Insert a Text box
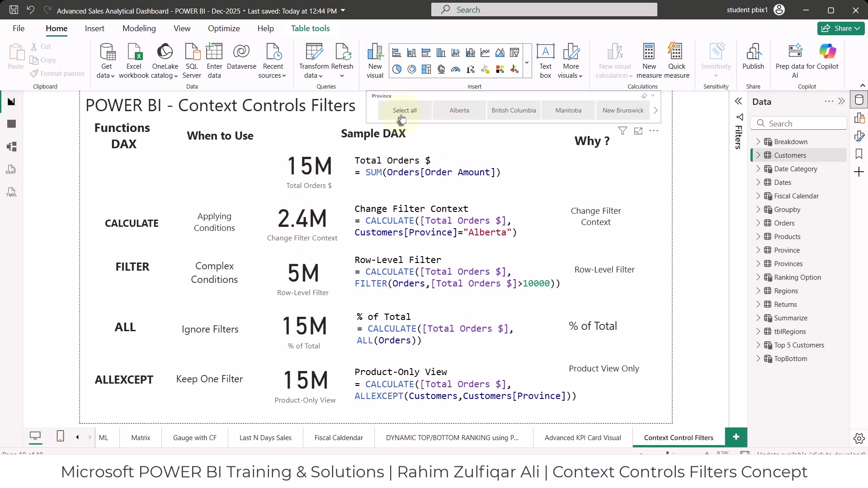This screenshot has width=868, height=488. coord(546,61)
